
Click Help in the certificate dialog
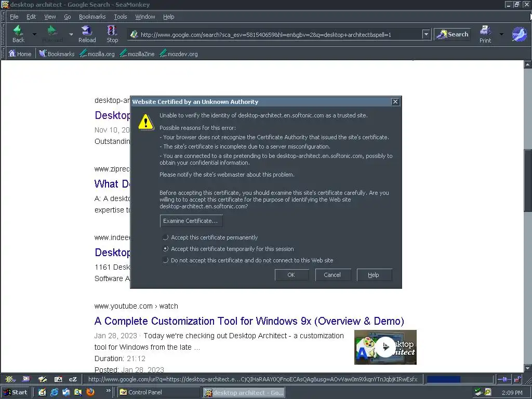tap(374, 275)
